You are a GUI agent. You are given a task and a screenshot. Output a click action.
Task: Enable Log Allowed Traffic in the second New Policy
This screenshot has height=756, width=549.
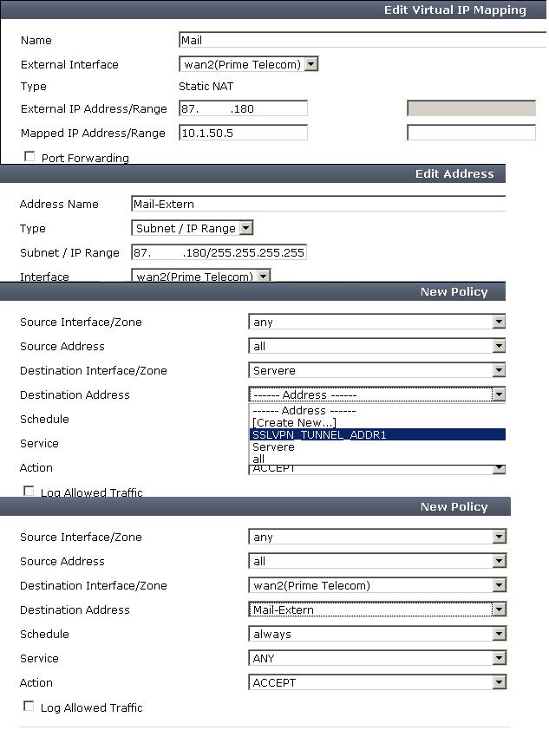(x=29, y=707)
